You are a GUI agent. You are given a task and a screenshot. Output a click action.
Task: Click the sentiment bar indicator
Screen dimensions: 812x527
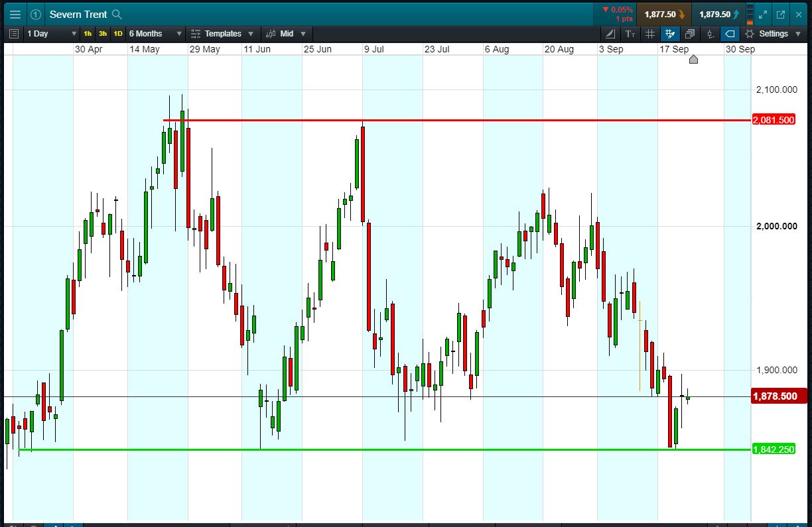click(750, 14)
